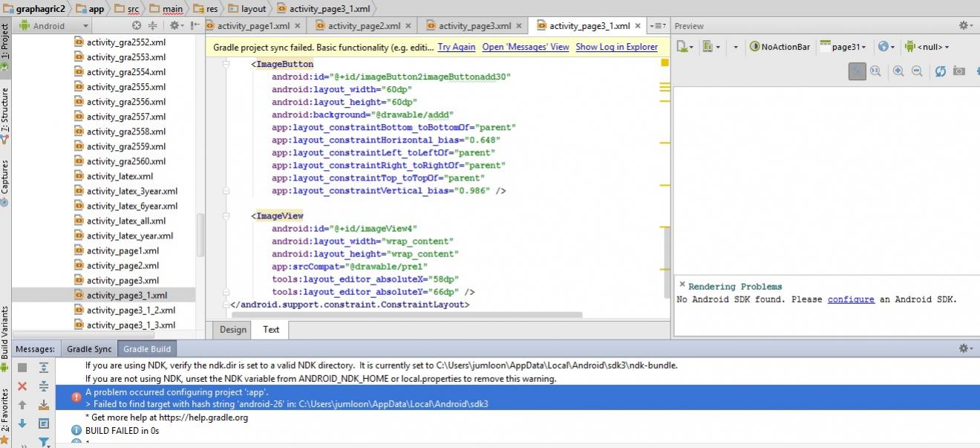980x448 pixels.
Task: Click the camera screenshot icon in Preview
Action: pos(959,71)
